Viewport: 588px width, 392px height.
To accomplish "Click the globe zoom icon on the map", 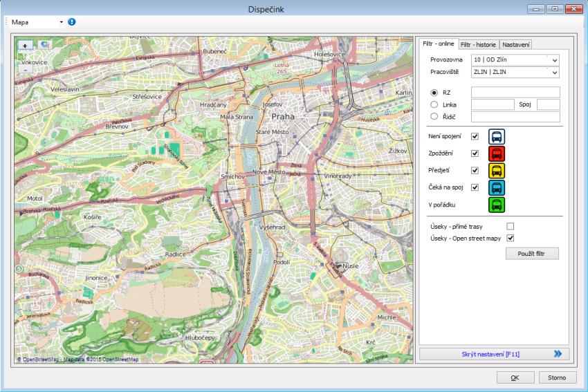I will pos(45,45).
